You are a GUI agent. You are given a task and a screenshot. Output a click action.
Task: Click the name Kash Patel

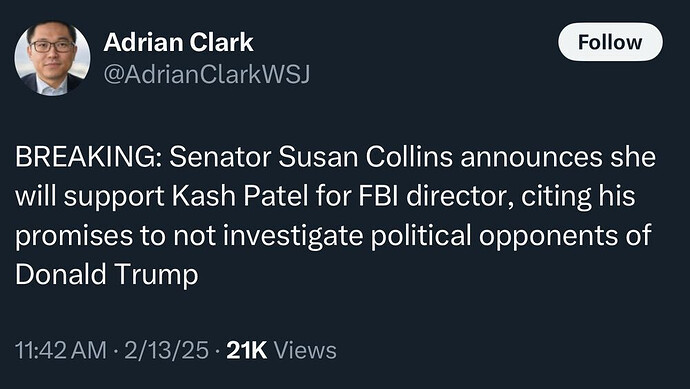coord(240,196)
